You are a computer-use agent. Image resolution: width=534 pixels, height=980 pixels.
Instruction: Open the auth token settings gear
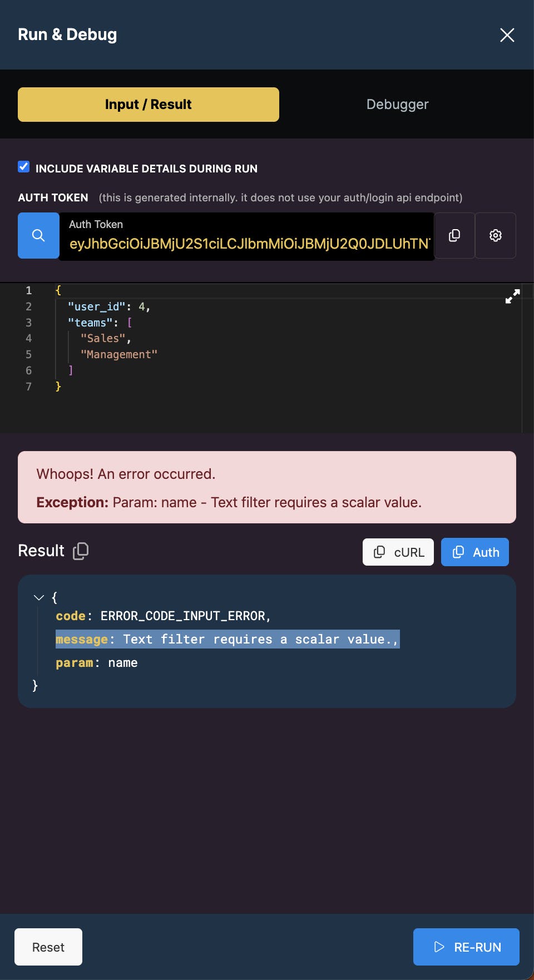pyautogui.click(x=496, y=235)
